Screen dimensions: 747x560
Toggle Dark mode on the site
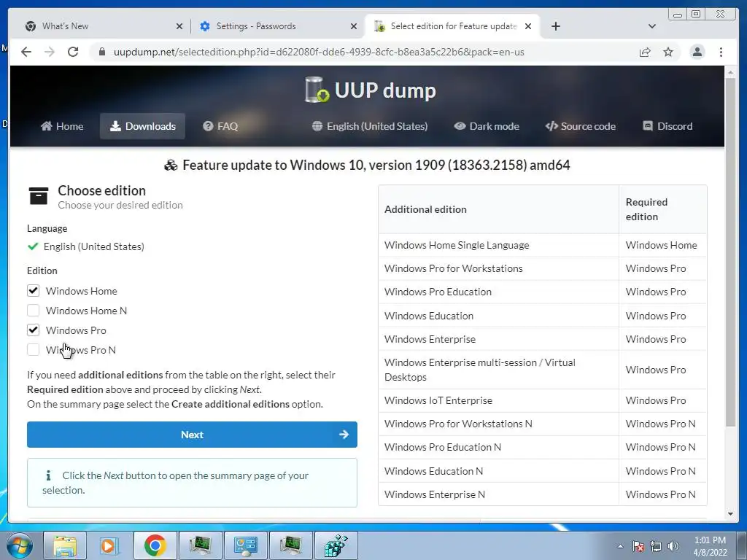[487, 126]
